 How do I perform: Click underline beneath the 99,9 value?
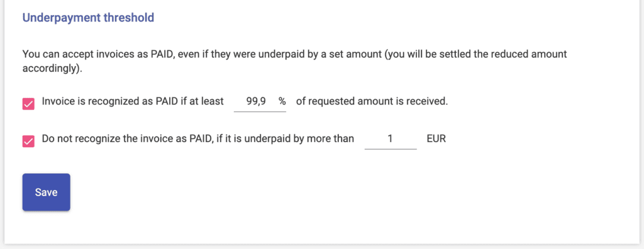pyautogui.click(x=260, y=112)
